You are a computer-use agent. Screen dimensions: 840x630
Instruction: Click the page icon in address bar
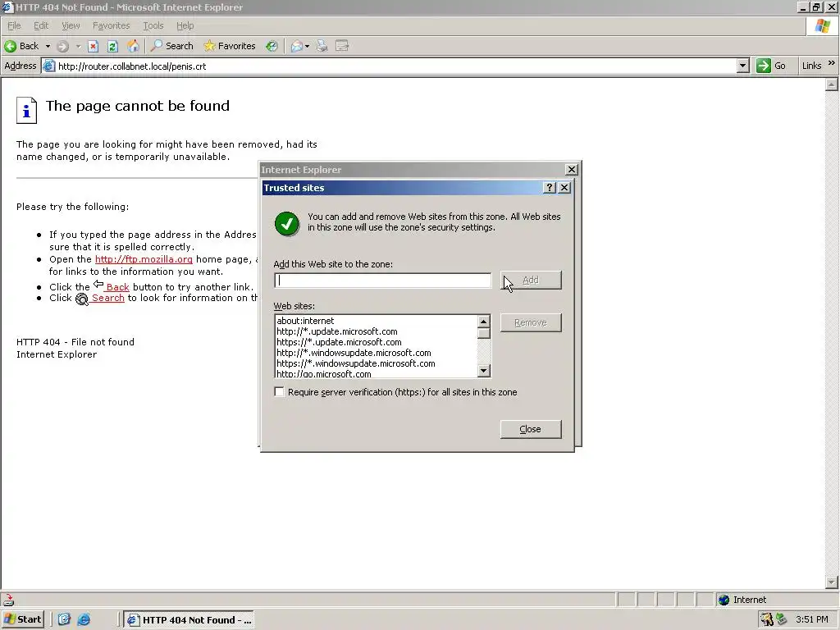click(48, 66)
